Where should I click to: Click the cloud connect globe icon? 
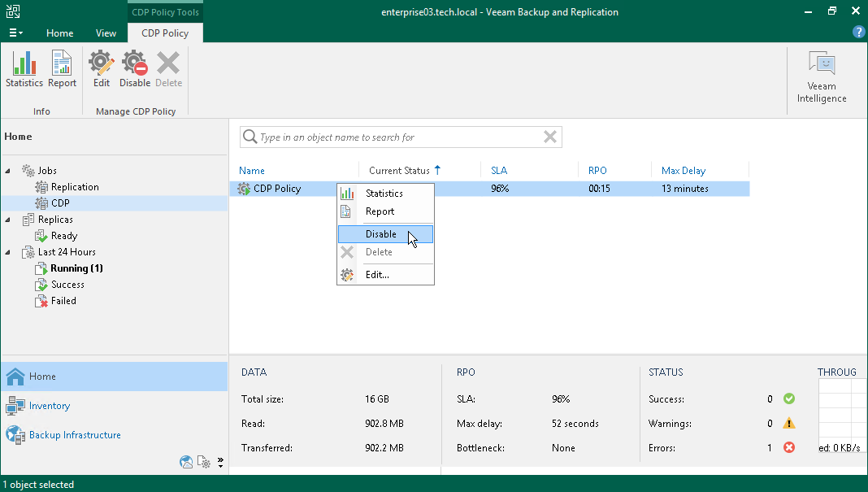point(186,462)
